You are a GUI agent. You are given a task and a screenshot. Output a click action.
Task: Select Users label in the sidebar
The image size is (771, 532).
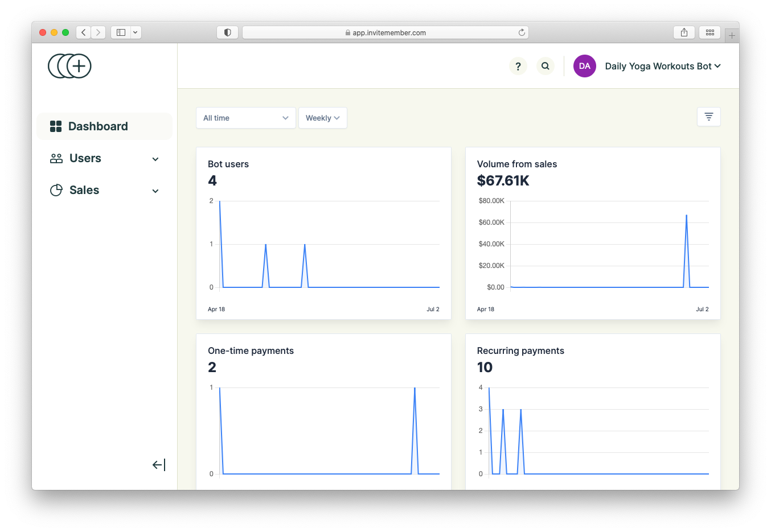(85, 158)
